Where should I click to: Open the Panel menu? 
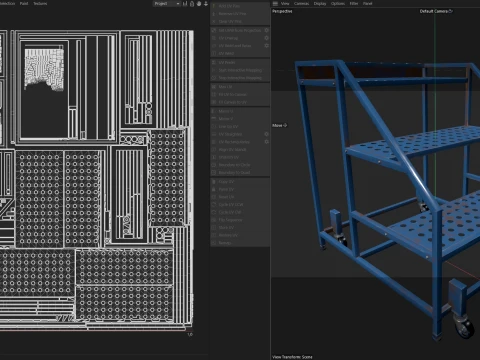coord(367,4)
